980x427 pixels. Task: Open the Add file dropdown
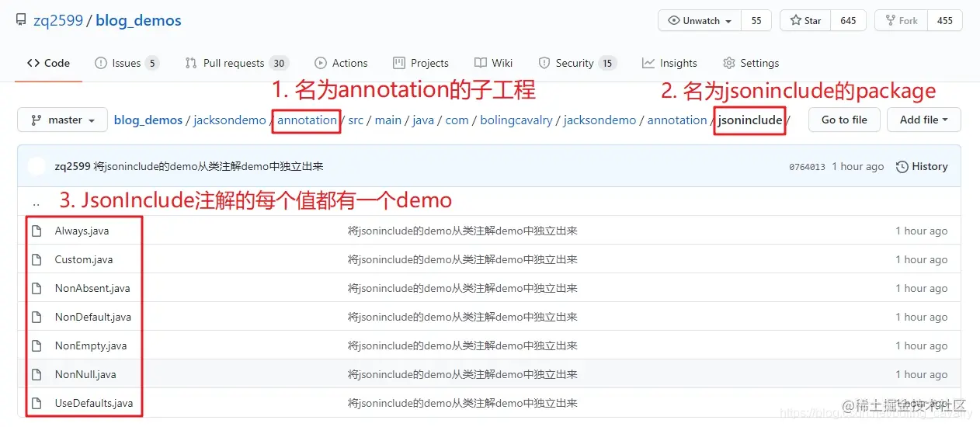924,120
